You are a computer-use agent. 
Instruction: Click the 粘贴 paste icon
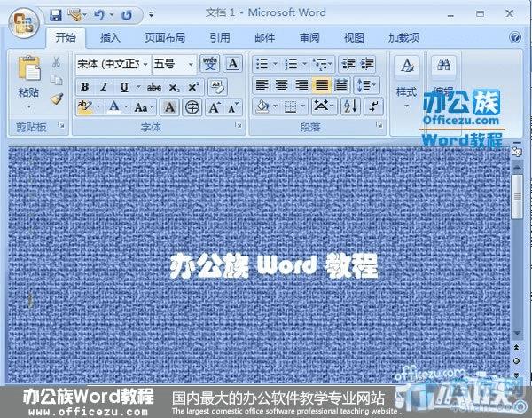coord(29,68)
